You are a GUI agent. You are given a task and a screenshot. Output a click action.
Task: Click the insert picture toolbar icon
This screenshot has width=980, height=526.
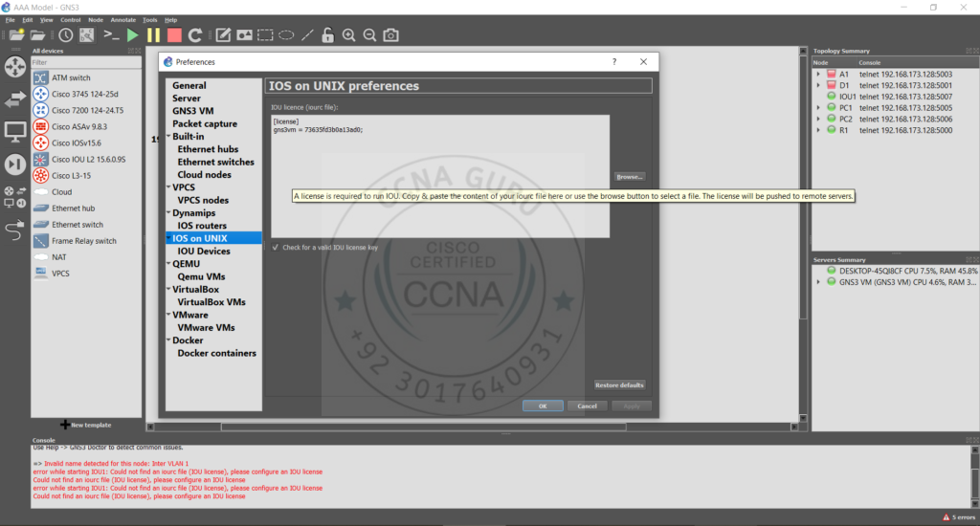coord(244,35)
